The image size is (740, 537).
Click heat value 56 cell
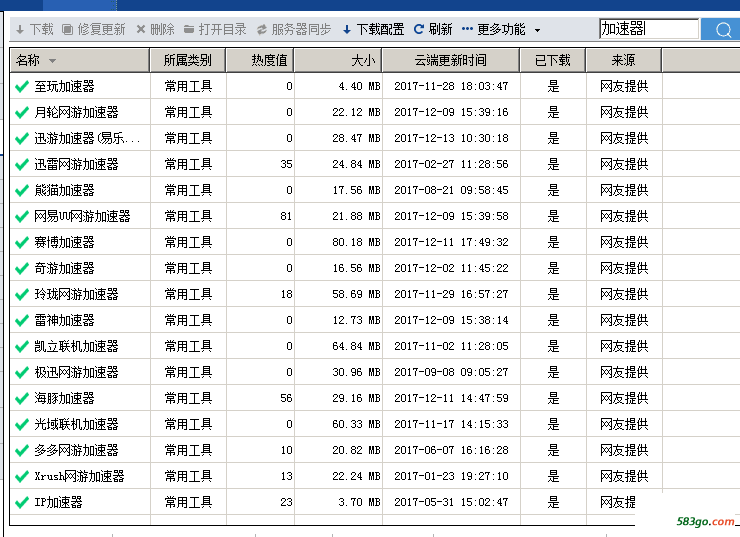[x=286, y=398]
